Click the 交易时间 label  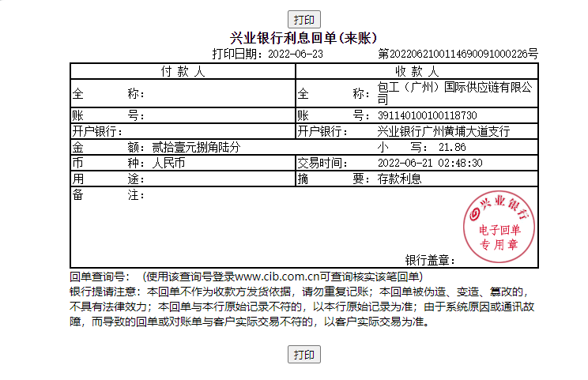click(x=322, y=163)
